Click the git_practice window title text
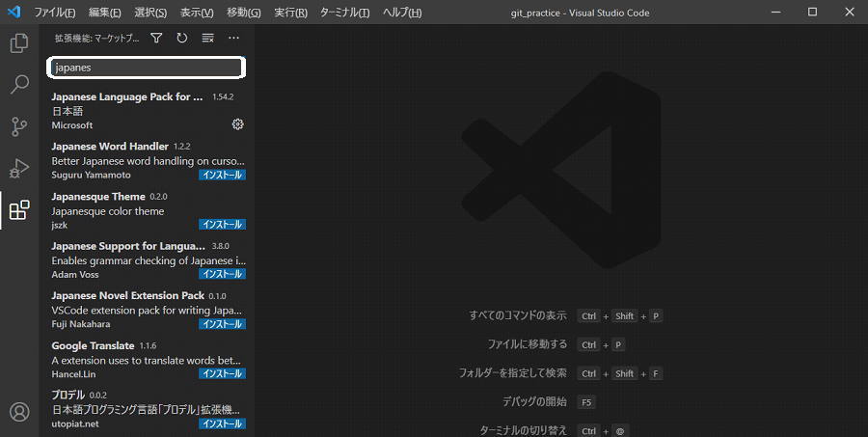This screenshot has height=437, width=868. coord(581,13)
